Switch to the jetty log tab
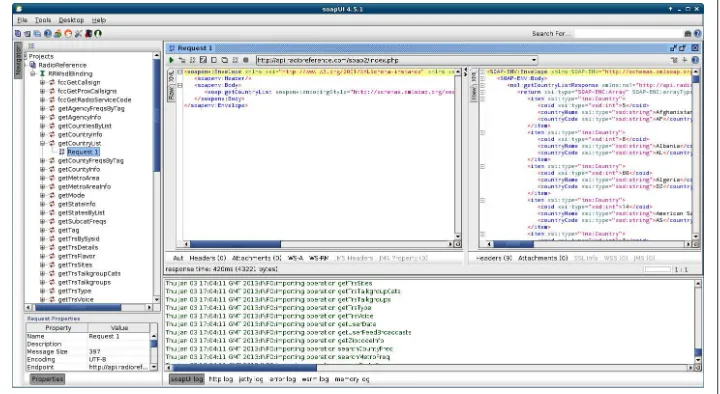This screenshot has height=394, width=720. (x=251, y=379)
